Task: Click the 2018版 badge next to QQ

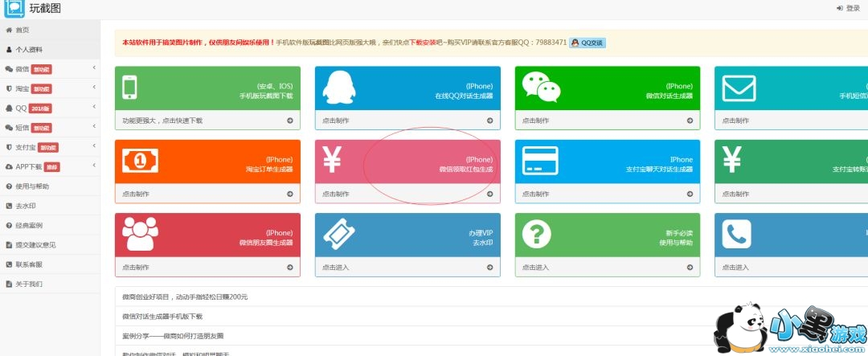Action: coord(40,108)
